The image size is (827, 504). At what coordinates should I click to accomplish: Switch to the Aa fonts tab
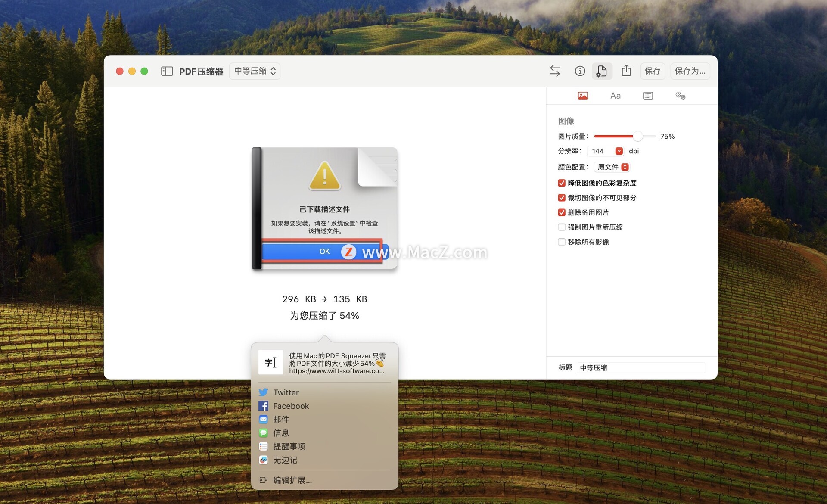[615, 96]
